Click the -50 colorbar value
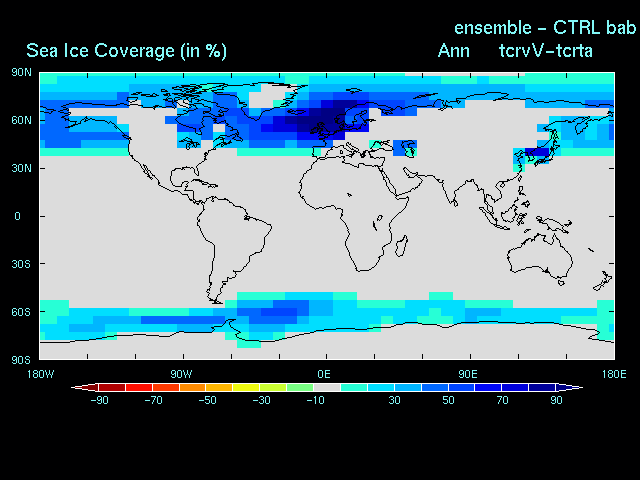 pos(207,400)
